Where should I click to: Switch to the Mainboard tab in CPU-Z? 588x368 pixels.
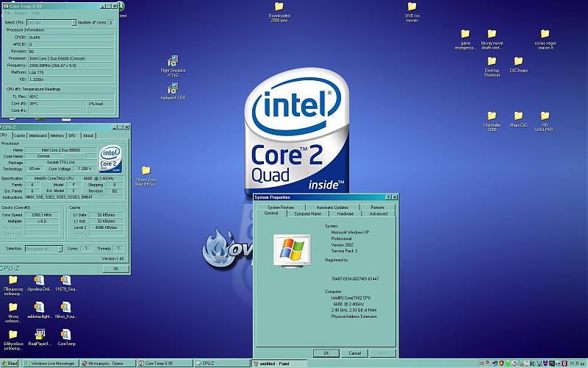click(38, 135)
